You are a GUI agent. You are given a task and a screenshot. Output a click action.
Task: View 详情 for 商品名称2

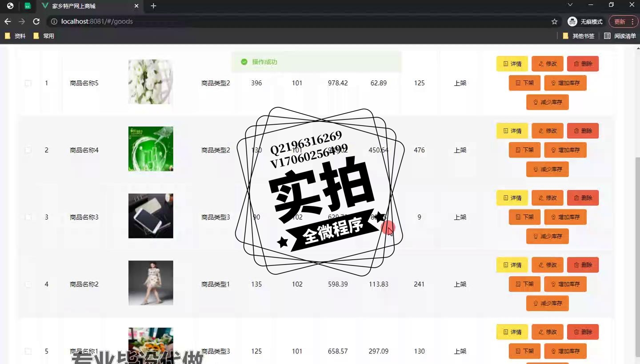pyautogui.click(x=512, y=265)
